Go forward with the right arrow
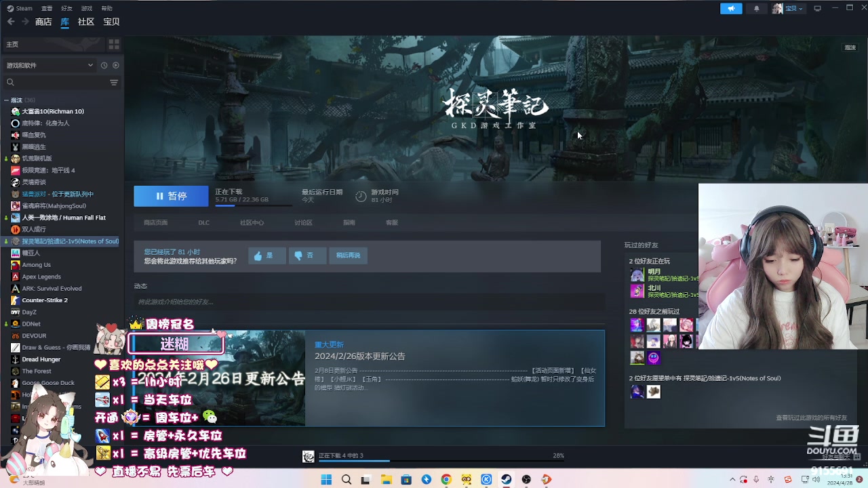The height and width of the screenshot is (488, 868). pos(25,22)
